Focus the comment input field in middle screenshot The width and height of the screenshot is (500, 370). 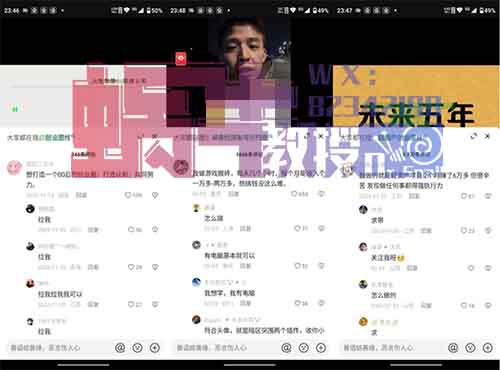click(225, 348)
